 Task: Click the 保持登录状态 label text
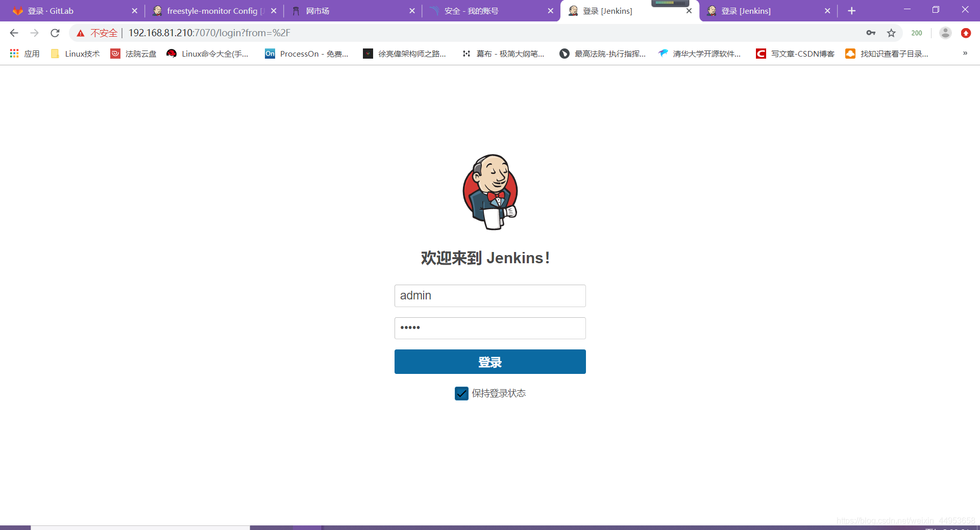(x=499, y=393)
